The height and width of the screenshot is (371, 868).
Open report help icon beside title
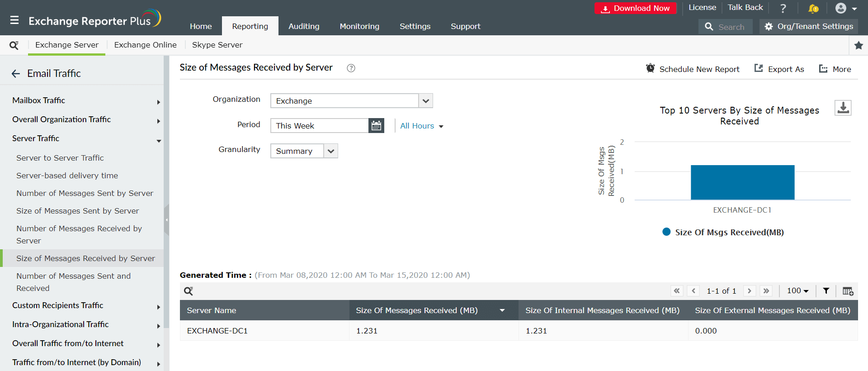(351, 68)
